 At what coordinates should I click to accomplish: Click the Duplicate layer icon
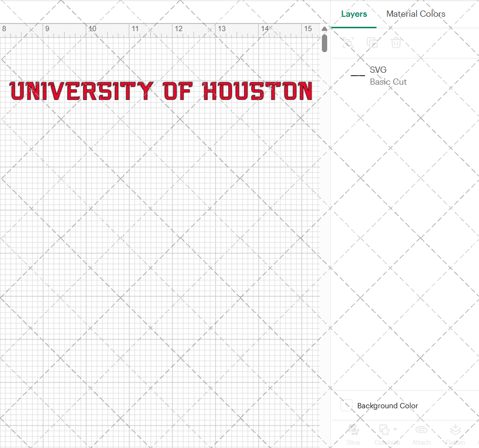(372, 43)
